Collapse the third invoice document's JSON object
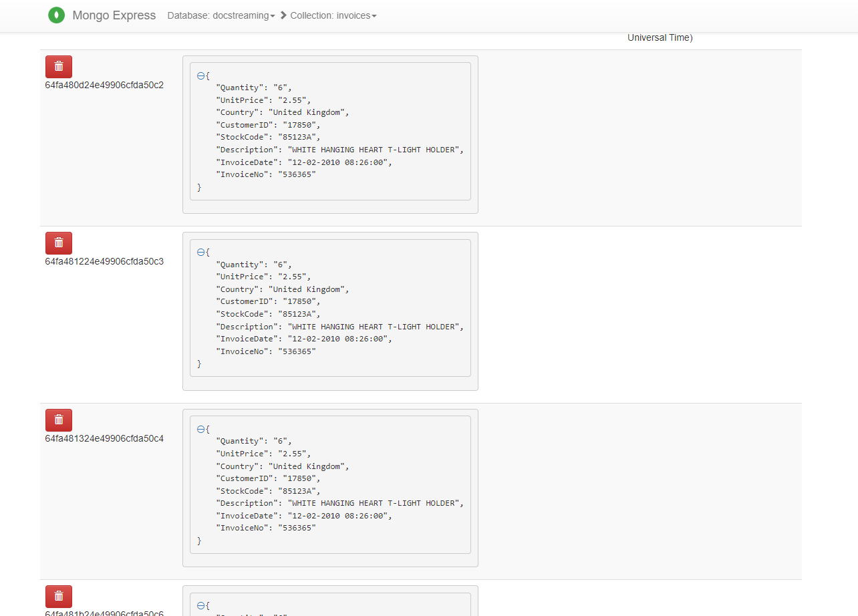858x616 pixels. click(x=200, y=429)
